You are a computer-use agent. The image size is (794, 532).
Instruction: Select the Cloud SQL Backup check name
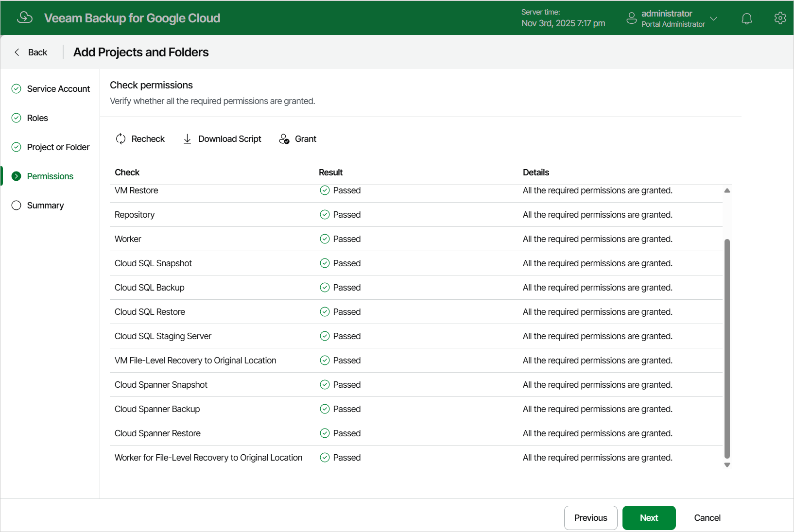click(150, 288)
